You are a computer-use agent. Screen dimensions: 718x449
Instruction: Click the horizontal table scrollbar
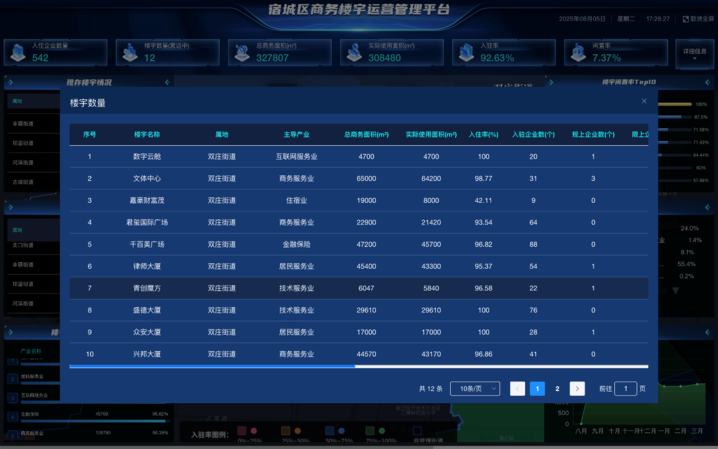[212, 367]
